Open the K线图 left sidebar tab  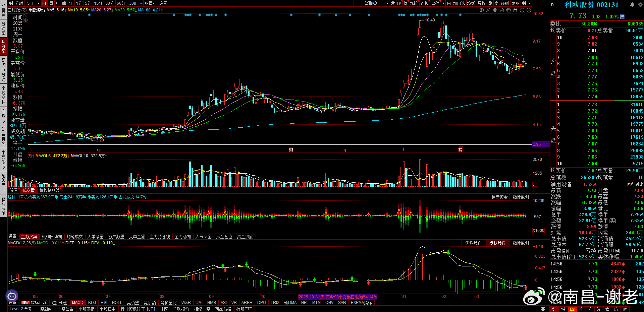pos(3,47)
